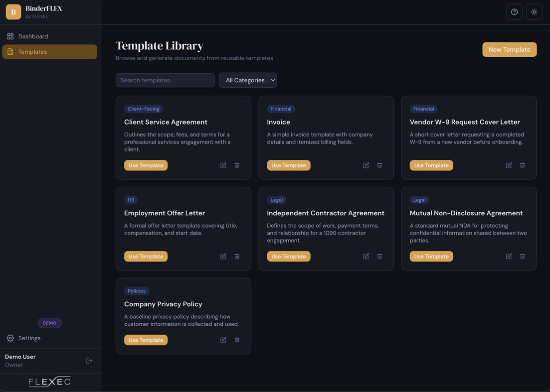Open the All Categories dropdown
The height and width of the screenshot is (392, 550).
tap(248, 80)
